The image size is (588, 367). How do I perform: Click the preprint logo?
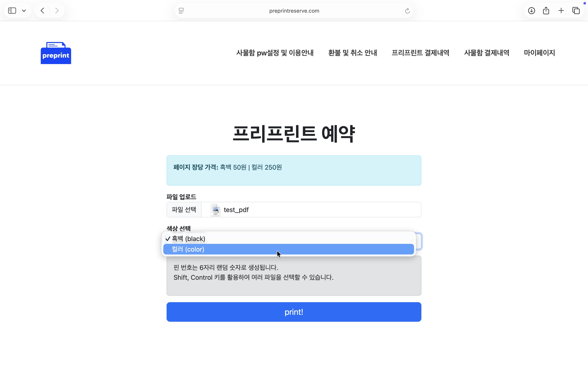tap(56, 53)
